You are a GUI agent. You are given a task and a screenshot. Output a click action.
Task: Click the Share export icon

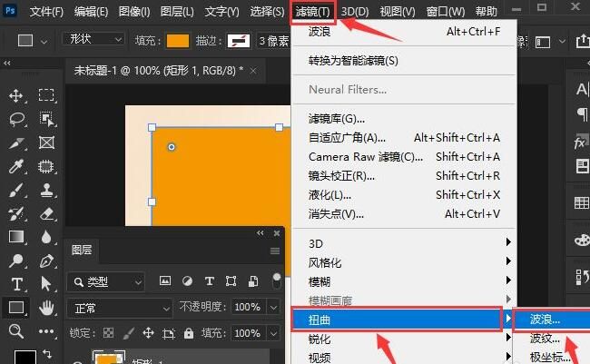(583, 41)
